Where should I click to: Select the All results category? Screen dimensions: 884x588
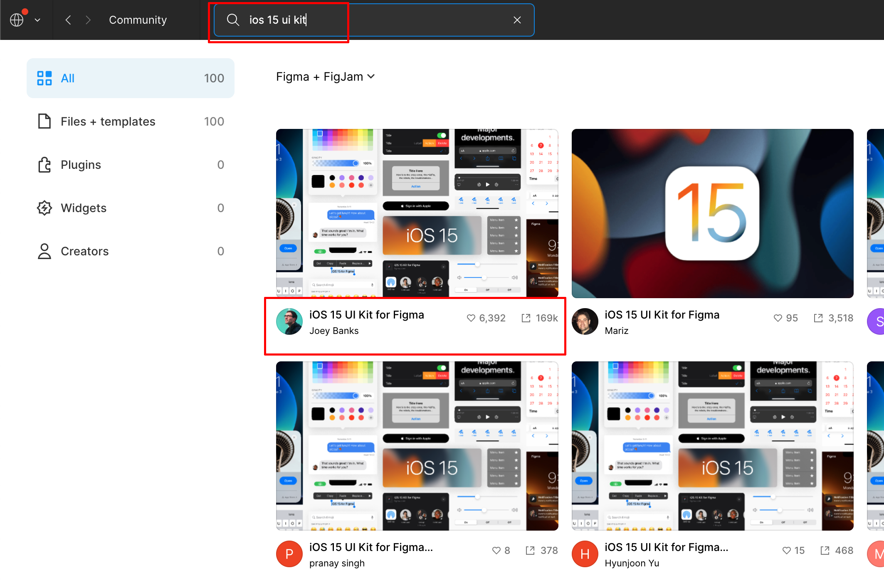click(130, 78)
